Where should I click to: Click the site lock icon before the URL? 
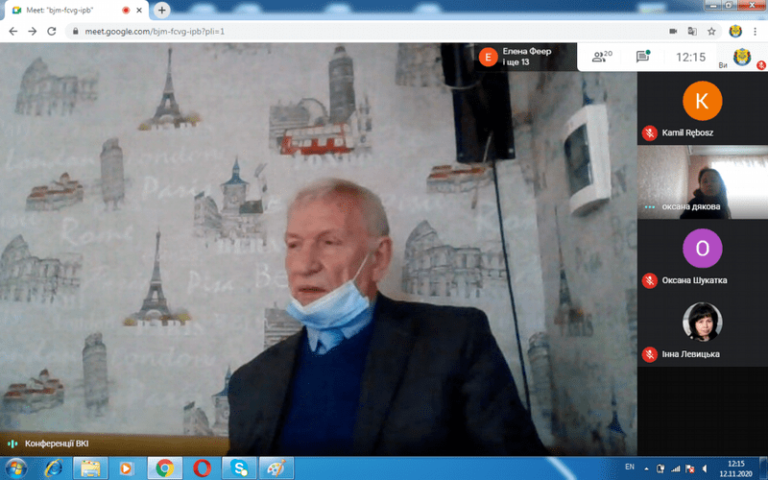[76, 31]
